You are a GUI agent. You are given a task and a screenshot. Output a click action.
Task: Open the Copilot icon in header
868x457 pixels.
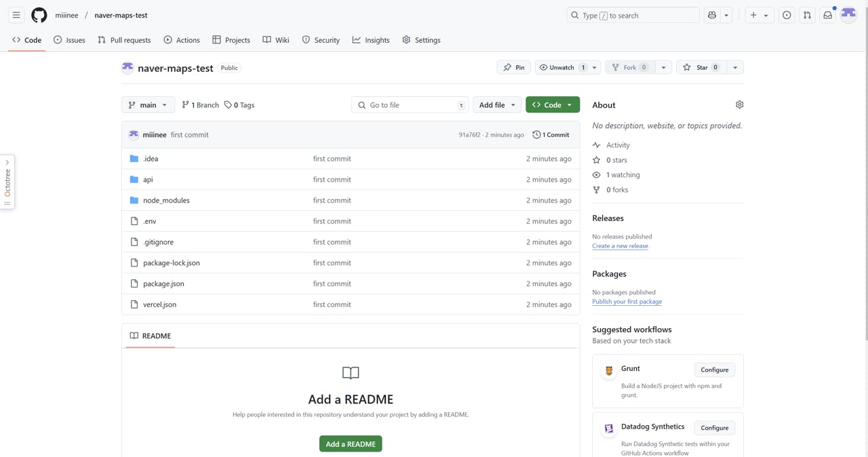click(712, 15)
